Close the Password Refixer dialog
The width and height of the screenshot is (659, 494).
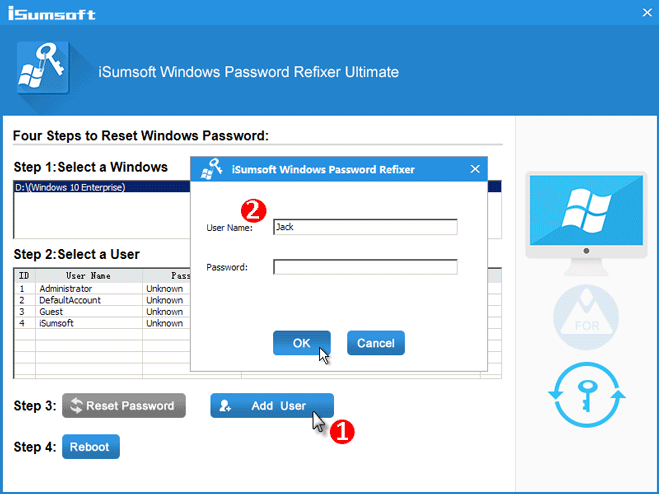click(x=475, y=169)
